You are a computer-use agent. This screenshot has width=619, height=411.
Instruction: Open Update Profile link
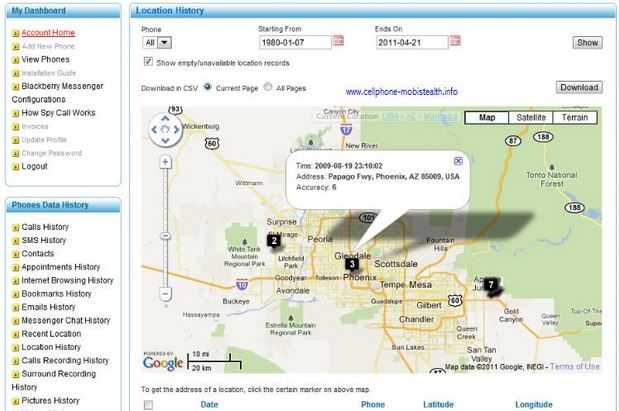[44, 140]
